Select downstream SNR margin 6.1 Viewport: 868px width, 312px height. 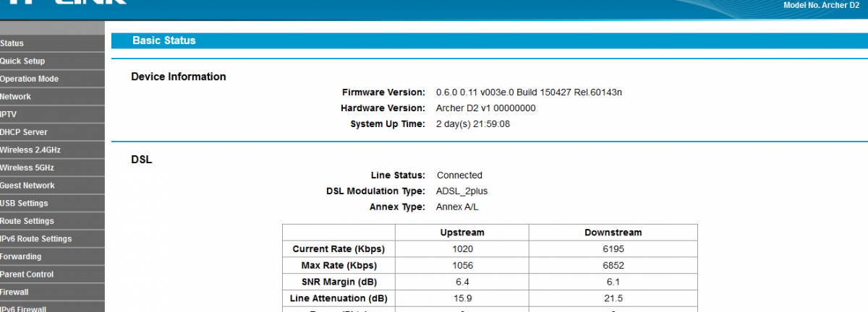click(613, 282)
